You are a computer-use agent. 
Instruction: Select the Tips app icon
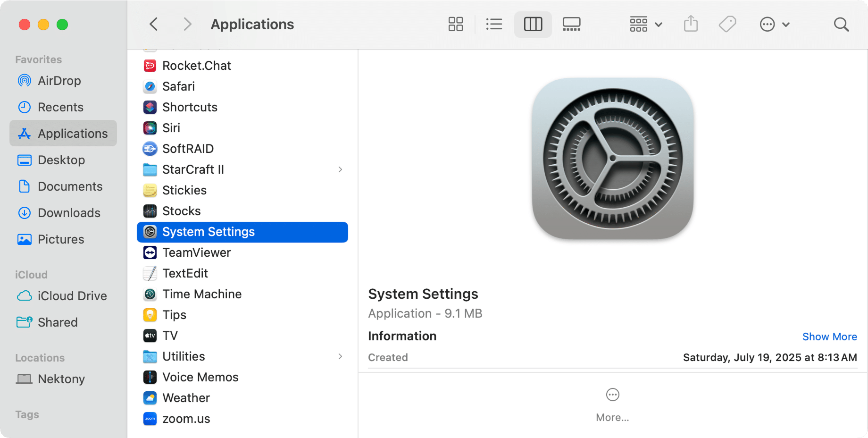point(150,315)
